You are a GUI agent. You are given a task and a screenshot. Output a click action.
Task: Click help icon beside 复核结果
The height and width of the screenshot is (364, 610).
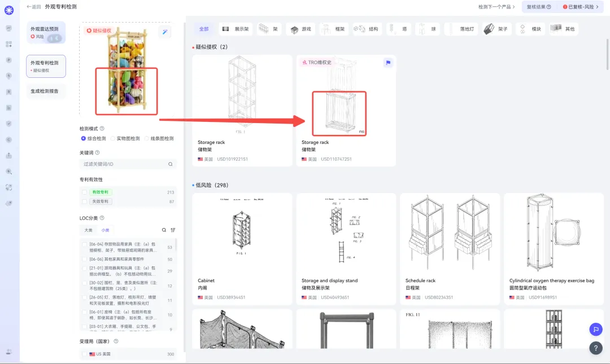549,7
